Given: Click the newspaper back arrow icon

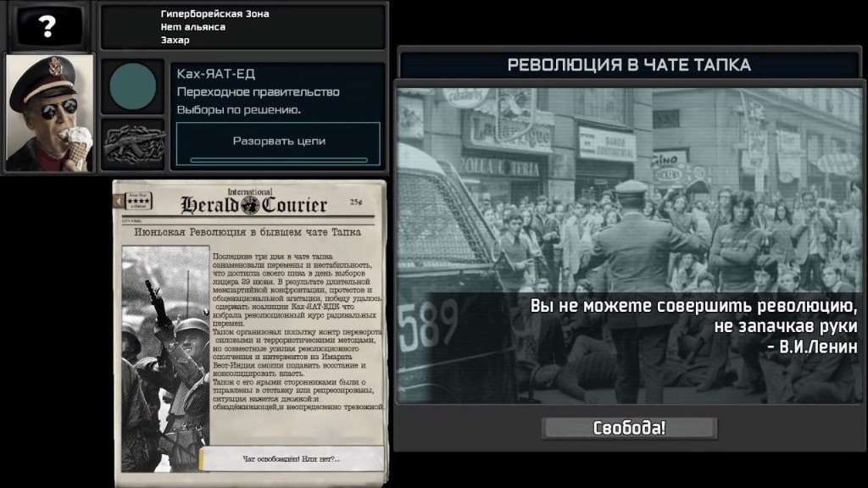Looking at the screenshot, I should pos(118,201).
